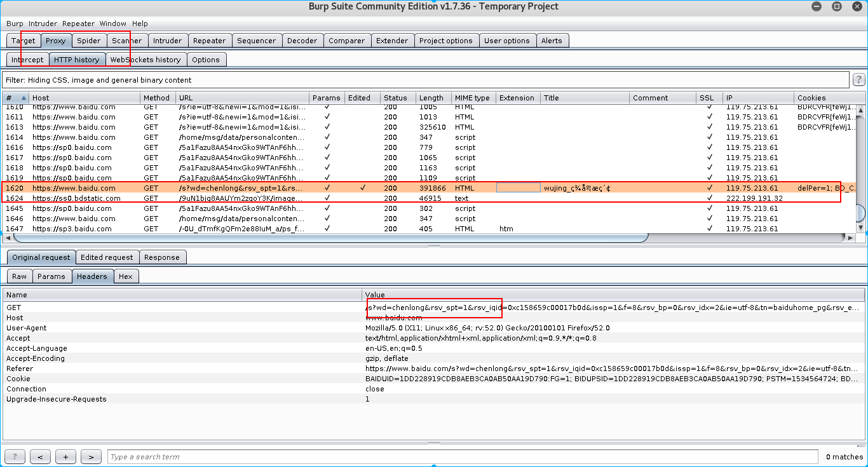Switch to the Sequencer tab
The width and height of the screenshot is (868, 467).
click(257, 41)
